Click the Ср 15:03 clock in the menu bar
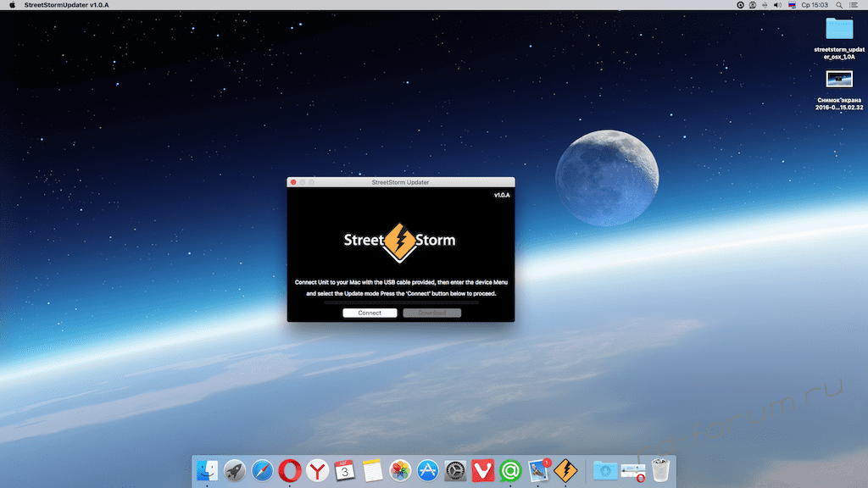Screen dimensions: 868x488 (815, 5)
